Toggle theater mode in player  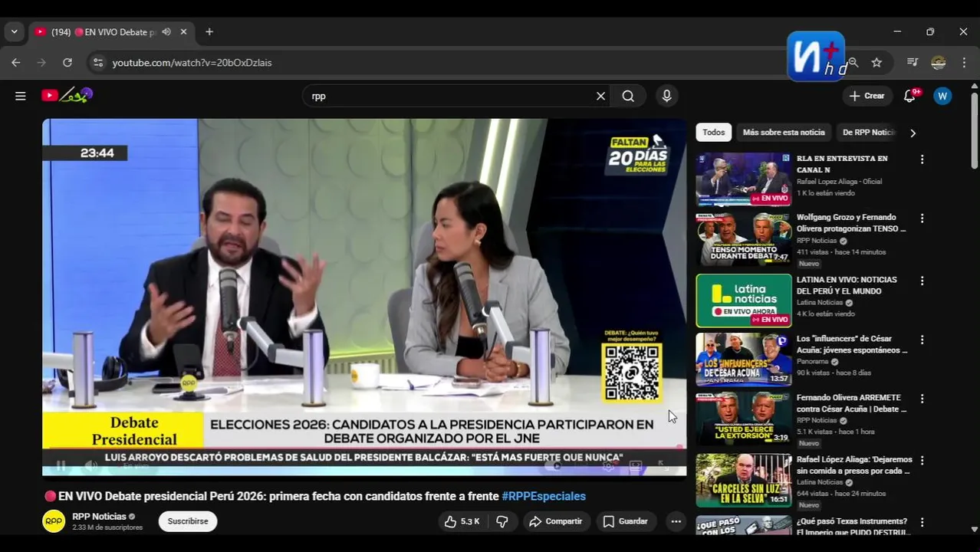(x=636, y=465)
